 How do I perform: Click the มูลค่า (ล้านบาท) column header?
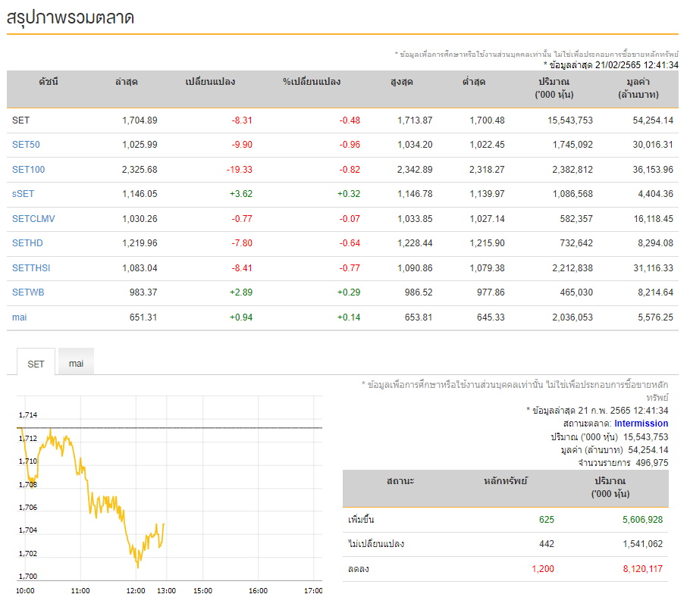pos(638,88)
